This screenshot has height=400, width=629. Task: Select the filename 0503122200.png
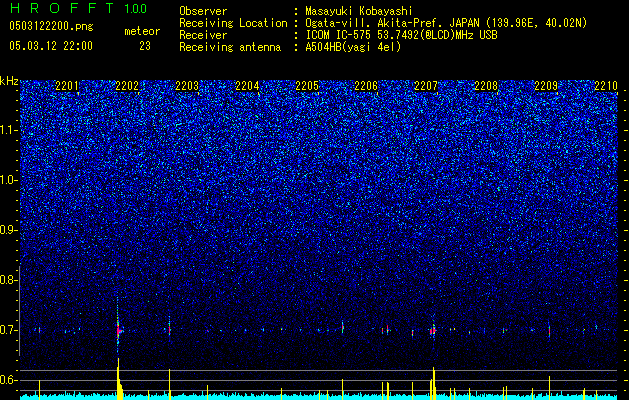pyautogui.click(x=51, y=26)
